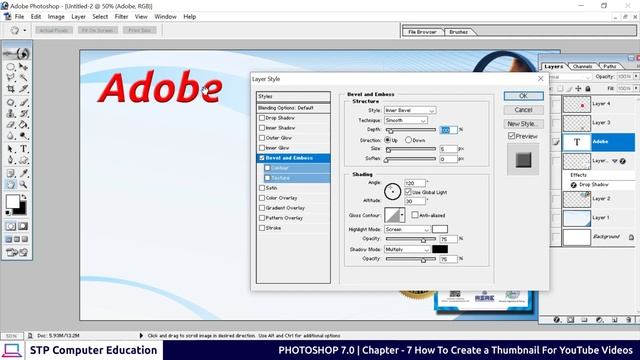This screenshot has height=360, width=640.
Task: Select the Polygonal Lasso tool
Action: point(11,78)
